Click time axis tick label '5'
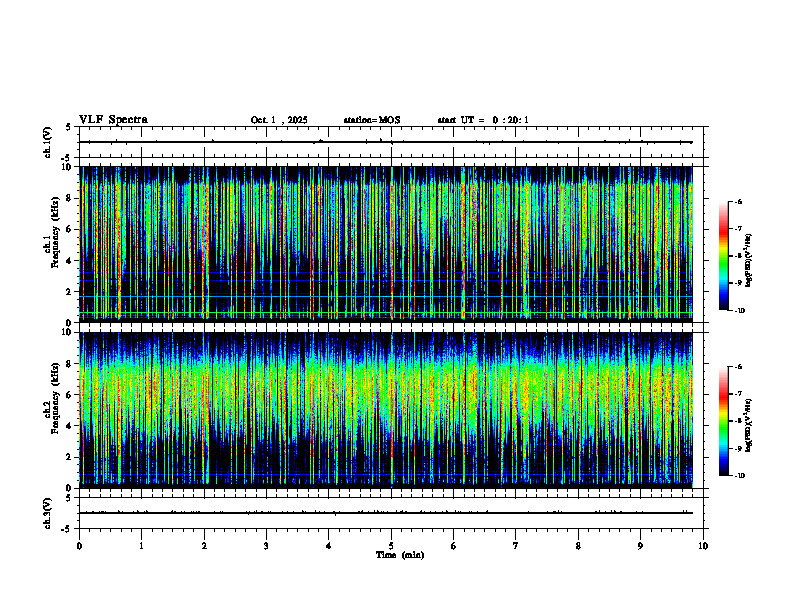The image size is (792, 612). coord(391,546)
